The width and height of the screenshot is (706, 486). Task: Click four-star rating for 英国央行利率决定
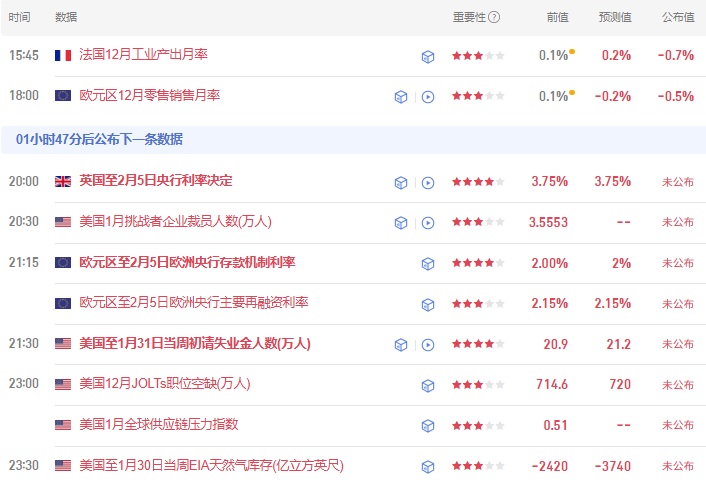tap(478, 182)
